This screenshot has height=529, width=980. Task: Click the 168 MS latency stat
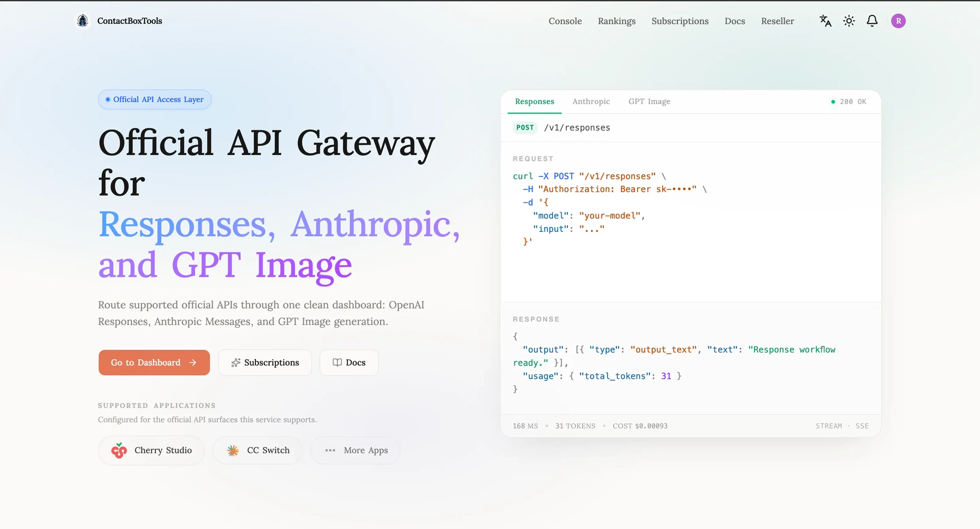(x=525, y=426)
